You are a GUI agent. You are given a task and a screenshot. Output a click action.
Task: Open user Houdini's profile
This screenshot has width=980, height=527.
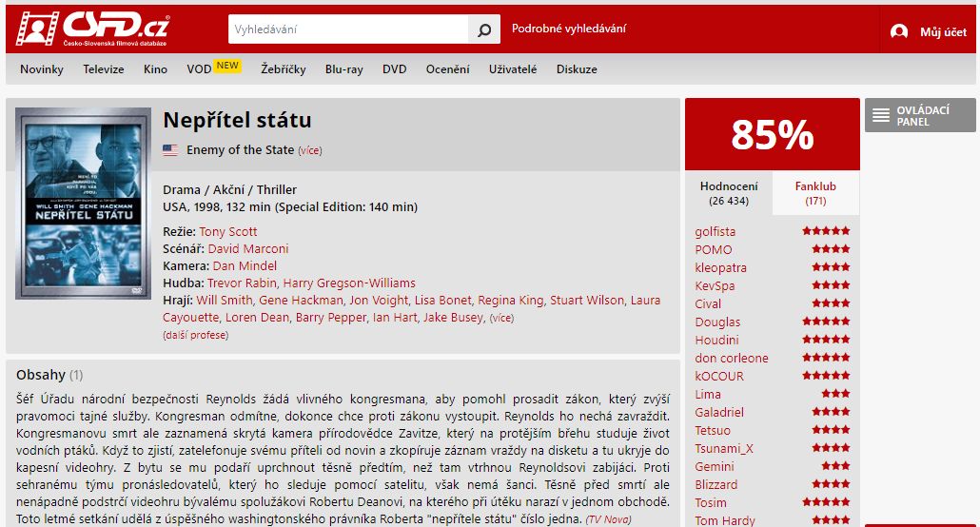point(716,341)
